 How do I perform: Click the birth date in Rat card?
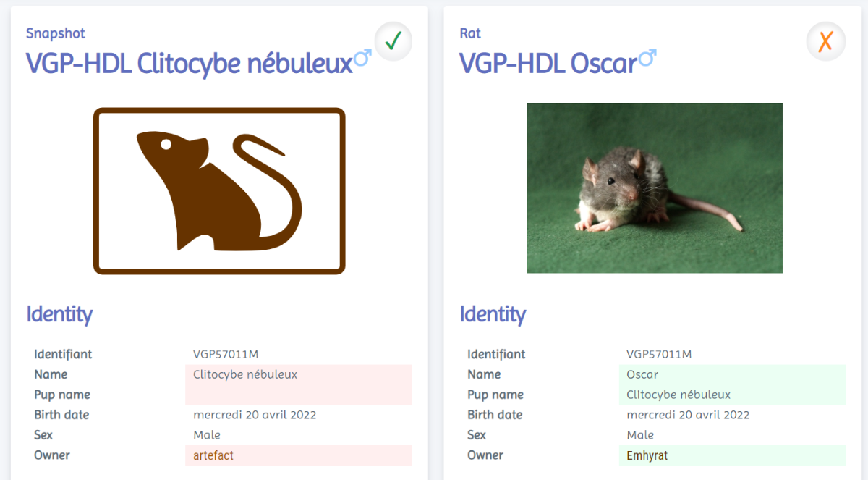tap(687, 415)
